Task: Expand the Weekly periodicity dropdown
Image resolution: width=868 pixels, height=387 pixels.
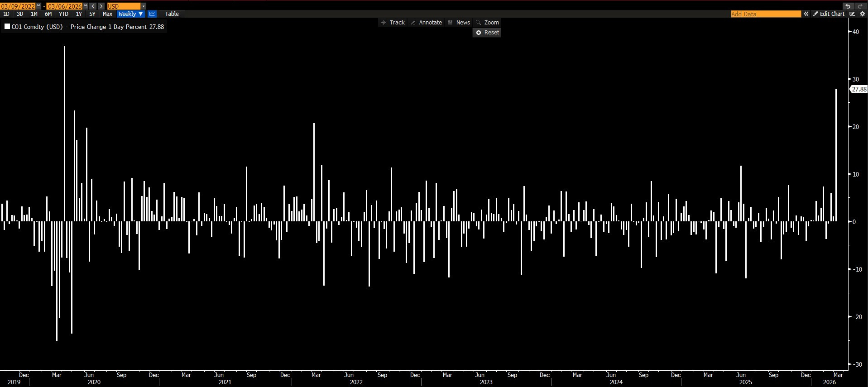Action: point(130,14)
